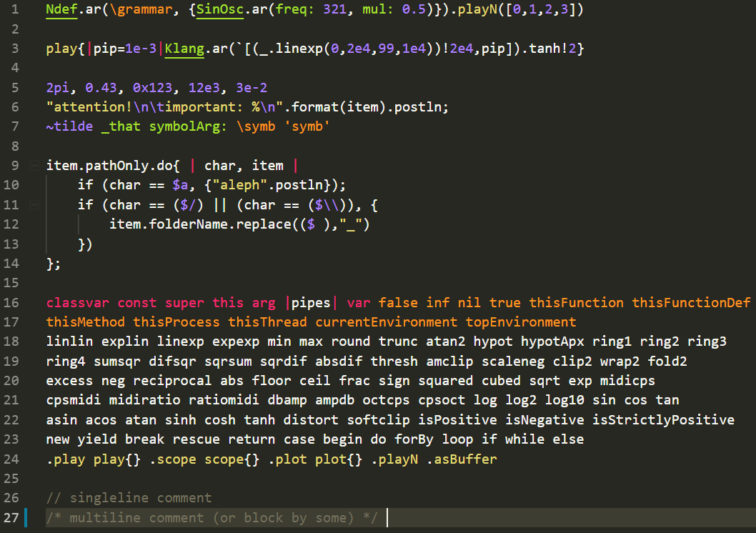
Task: Select the "SinOsc" class name
Action: [x=220, y=9]
